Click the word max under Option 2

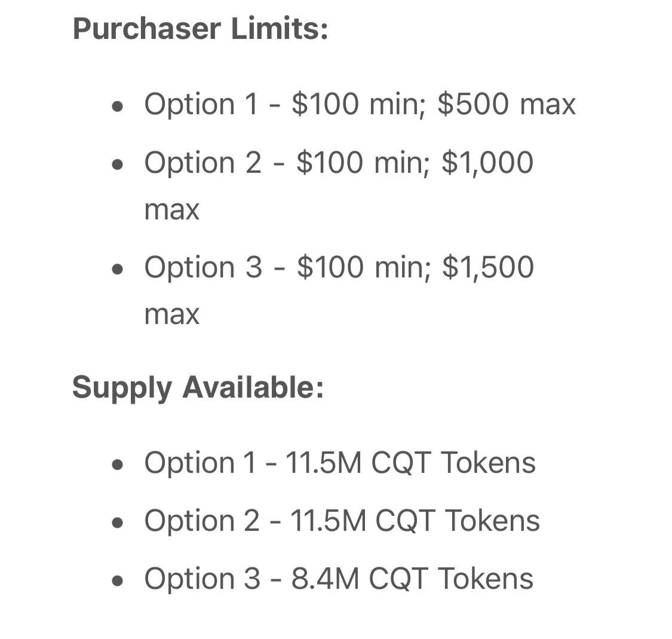pos(172,210)
